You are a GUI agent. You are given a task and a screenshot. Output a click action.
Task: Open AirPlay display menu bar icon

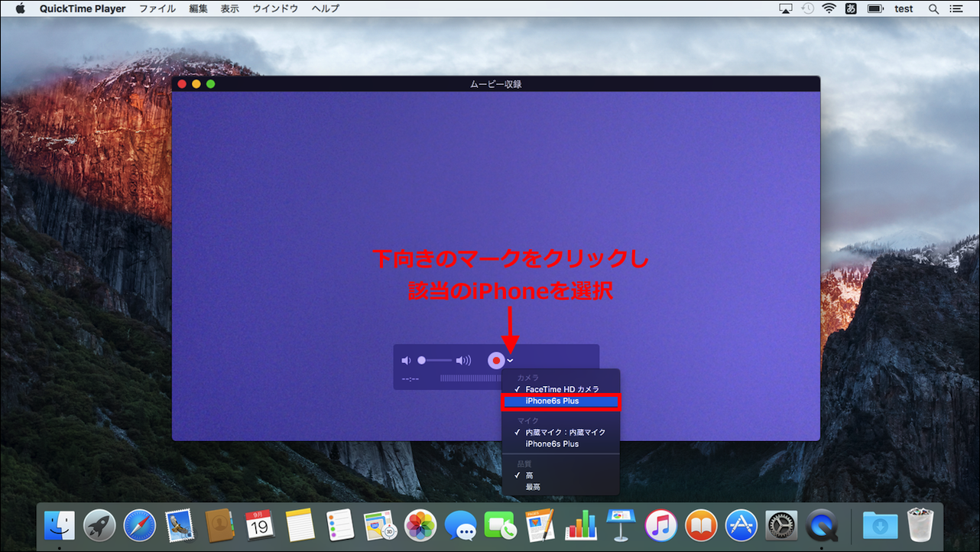[x=786, y=8]
